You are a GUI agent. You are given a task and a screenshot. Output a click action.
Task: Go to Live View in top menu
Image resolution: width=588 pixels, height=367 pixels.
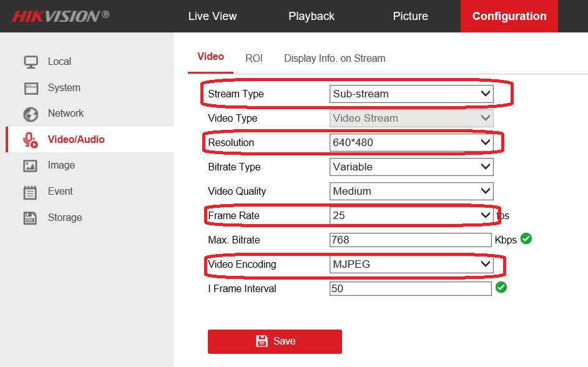(x=212, y=16)
